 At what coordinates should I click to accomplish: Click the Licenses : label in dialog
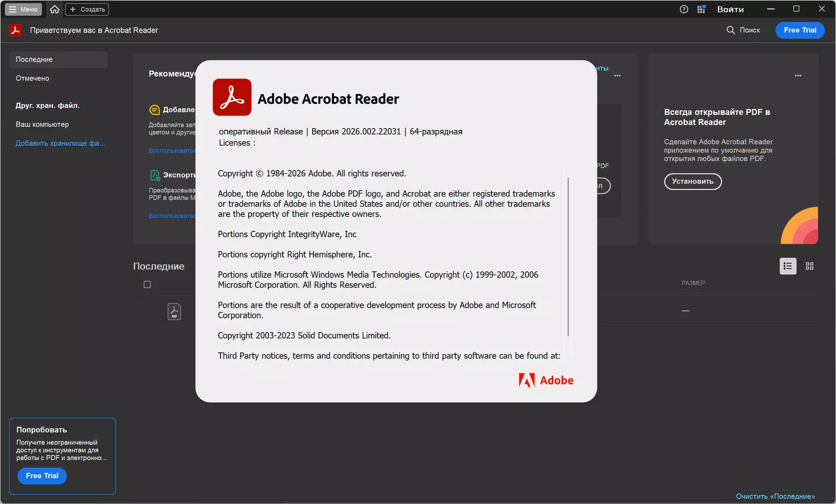coord(237,143)
